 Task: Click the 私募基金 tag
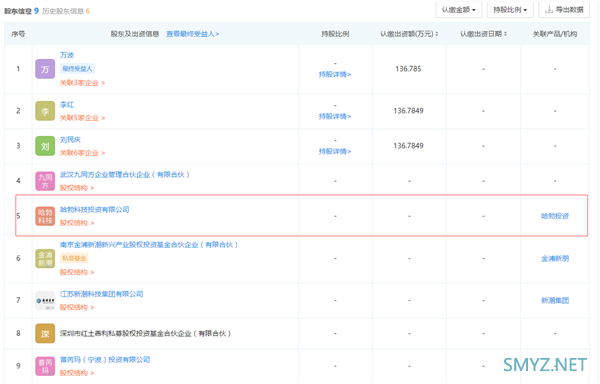(74, 258)
